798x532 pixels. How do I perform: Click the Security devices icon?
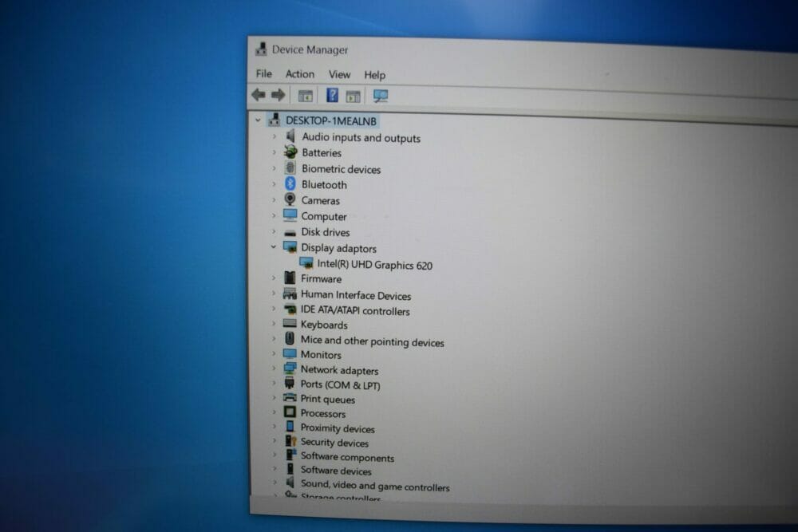pos(290,441)
